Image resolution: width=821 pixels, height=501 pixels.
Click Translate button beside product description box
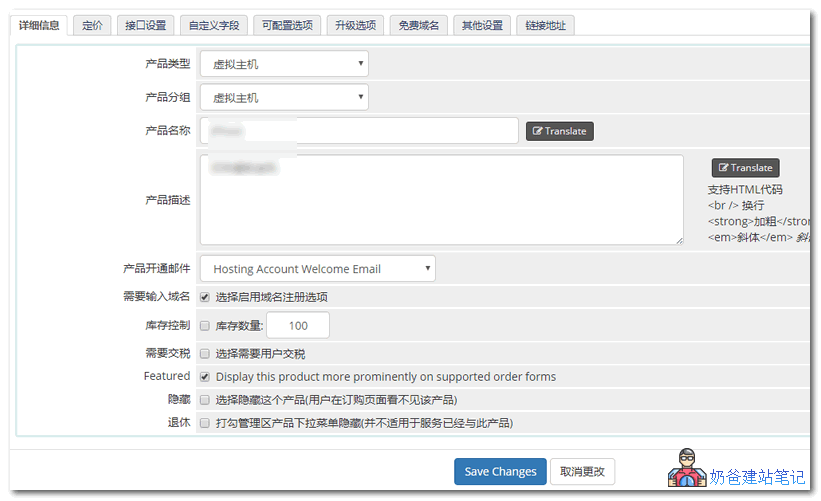click(745, 168)
